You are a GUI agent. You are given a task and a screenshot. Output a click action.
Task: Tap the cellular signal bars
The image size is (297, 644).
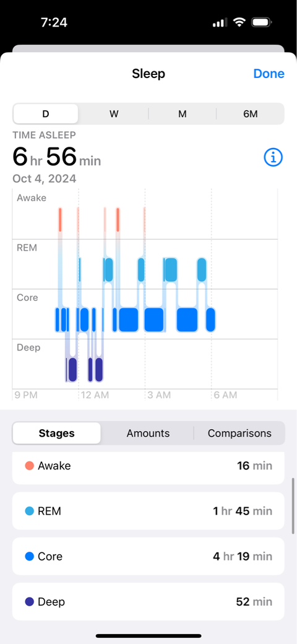tap(220, 22)
